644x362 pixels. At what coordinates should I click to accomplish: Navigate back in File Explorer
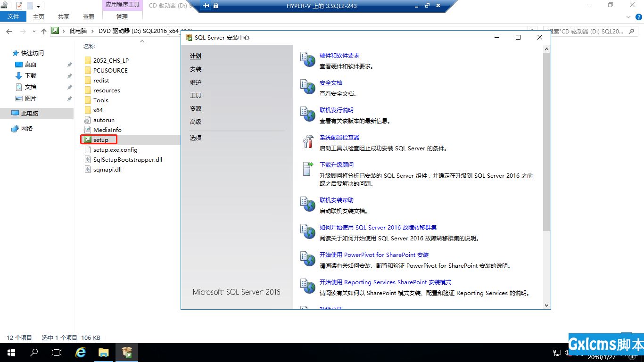click(x=9, y=31)
